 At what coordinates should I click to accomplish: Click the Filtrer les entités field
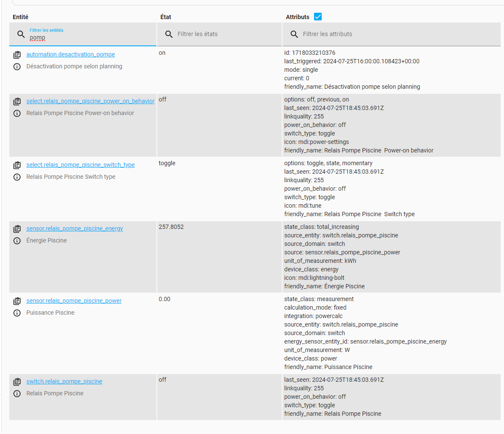tap(83, 34)
